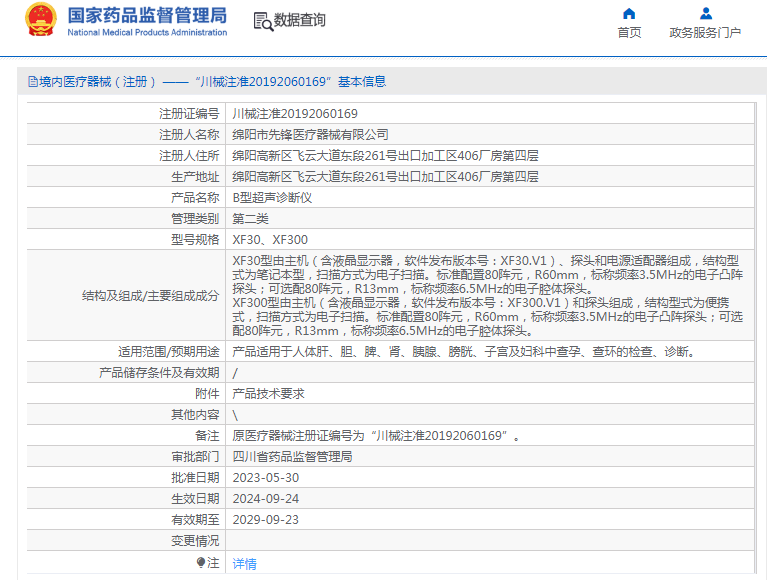
Task: Select 第二类 management category value
Action: tap(250, 219)
